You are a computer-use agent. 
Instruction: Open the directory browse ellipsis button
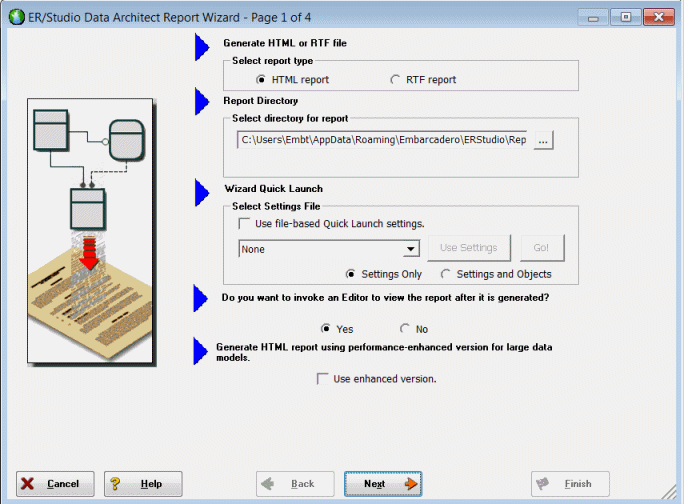click(543, 140)
